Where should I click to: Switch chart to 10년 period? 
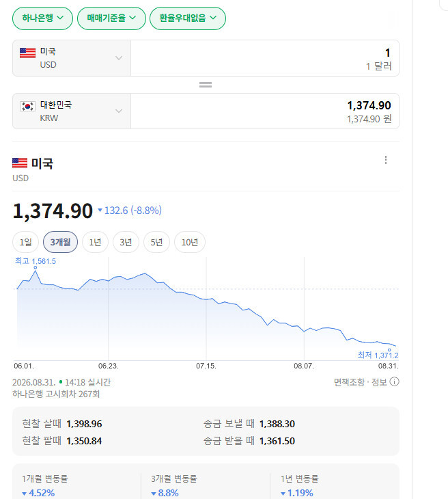tap(190, 242)
